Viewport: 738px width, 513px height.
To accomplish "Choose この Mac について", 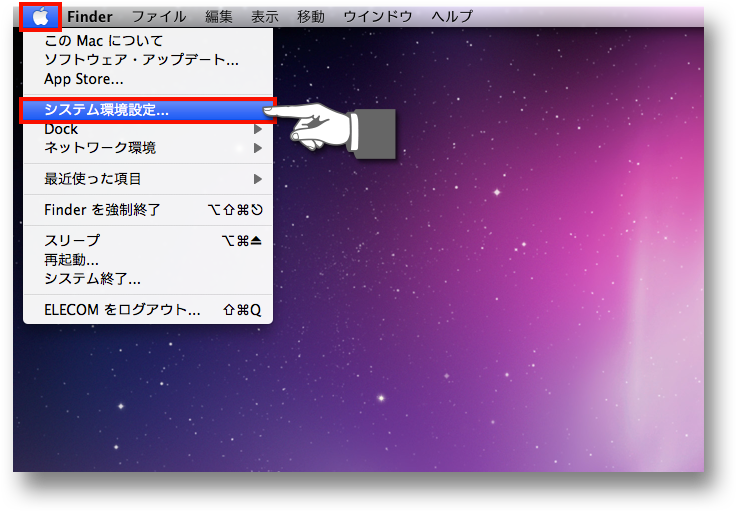I will click(x=148, y=40).
